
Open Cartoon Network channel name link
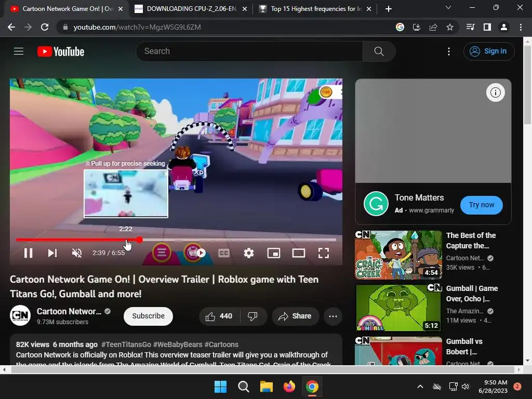(x=69, y=311)
